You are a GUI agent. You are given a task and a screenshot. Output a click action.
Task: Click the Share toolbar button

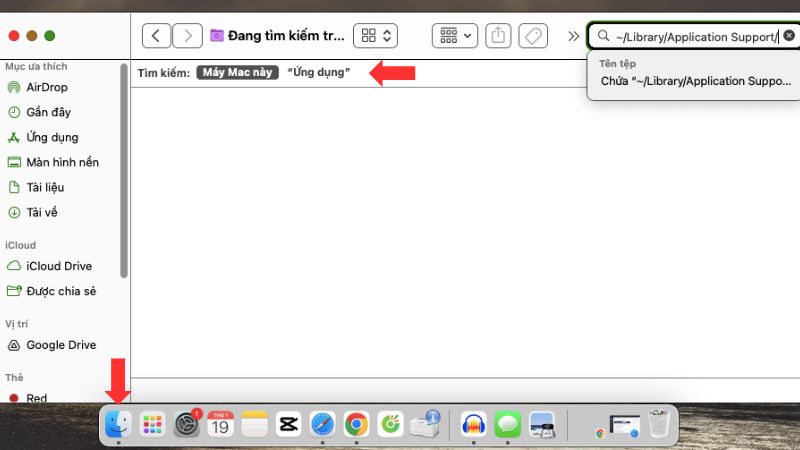coord(498,36)
